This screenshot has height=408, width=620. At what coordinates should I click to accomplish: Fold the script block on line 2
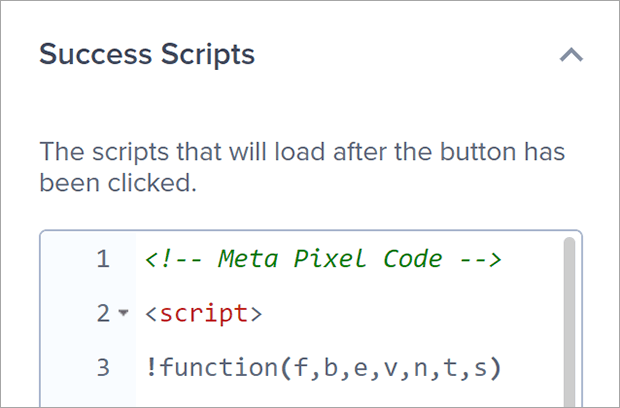pyautogui.click(x=124, y=314)
